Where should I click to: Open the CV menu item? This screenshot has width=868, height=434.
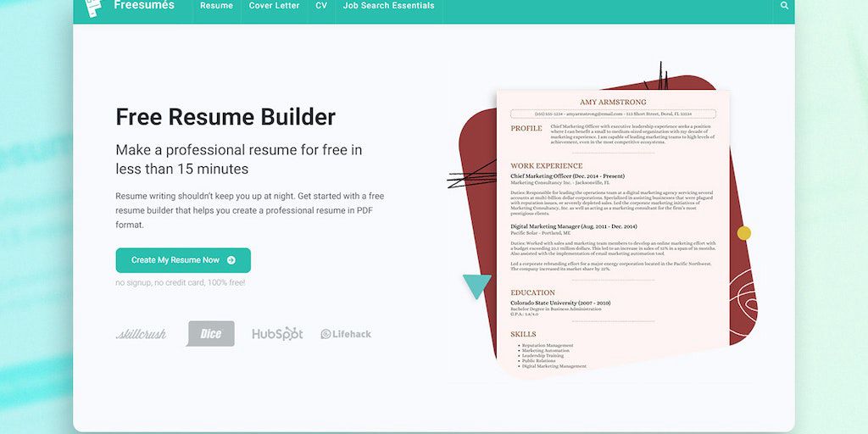tap(321, 6)
